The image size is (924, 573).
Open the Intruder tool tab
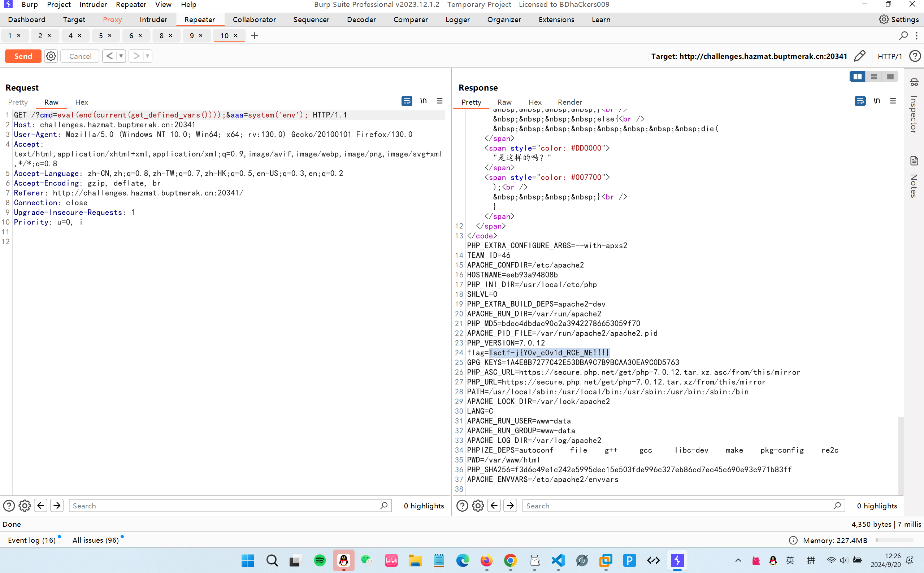[x=153, y=19]
